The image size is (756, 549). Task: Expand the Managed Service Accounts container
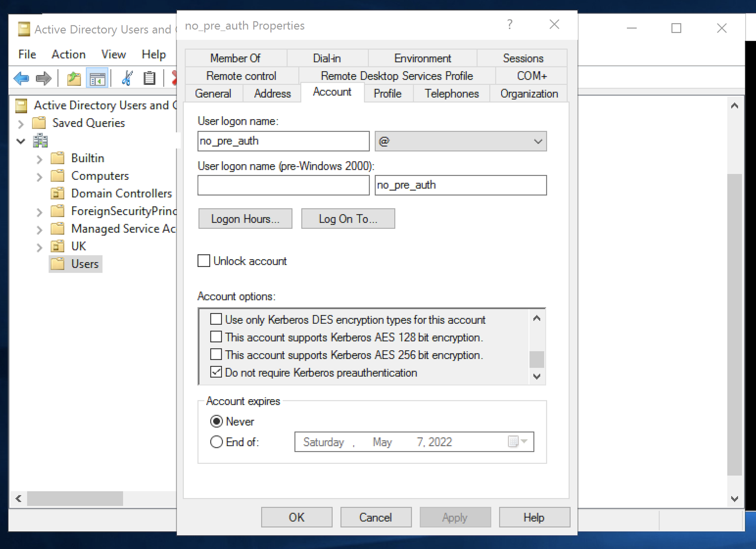coord(39,230)
